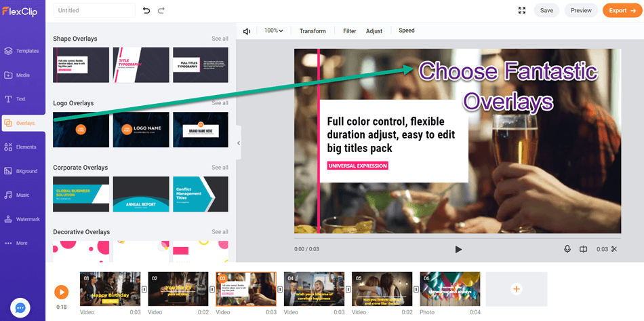Select the Title Typography shape overlay
Image resolution: width=644 pixels, height=321 pixels.
click(141, 65)
